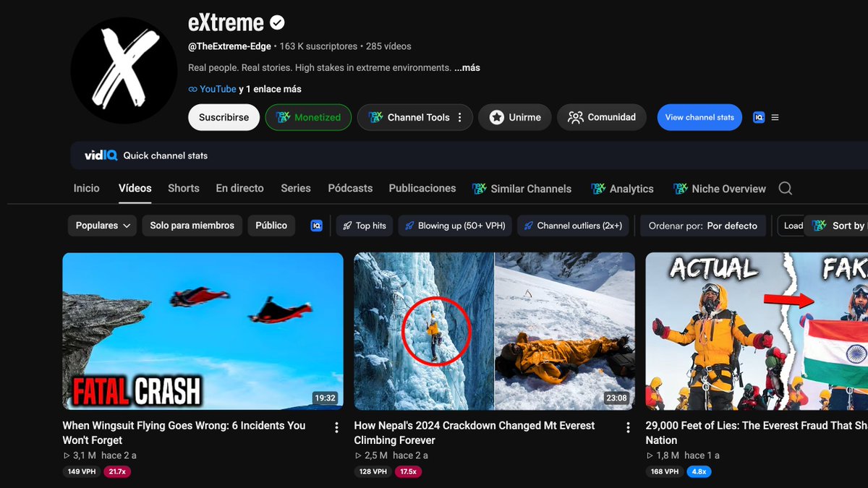Open the Comunidad button
The width and height of the screenshot is (868, 488).
[602, 117]
